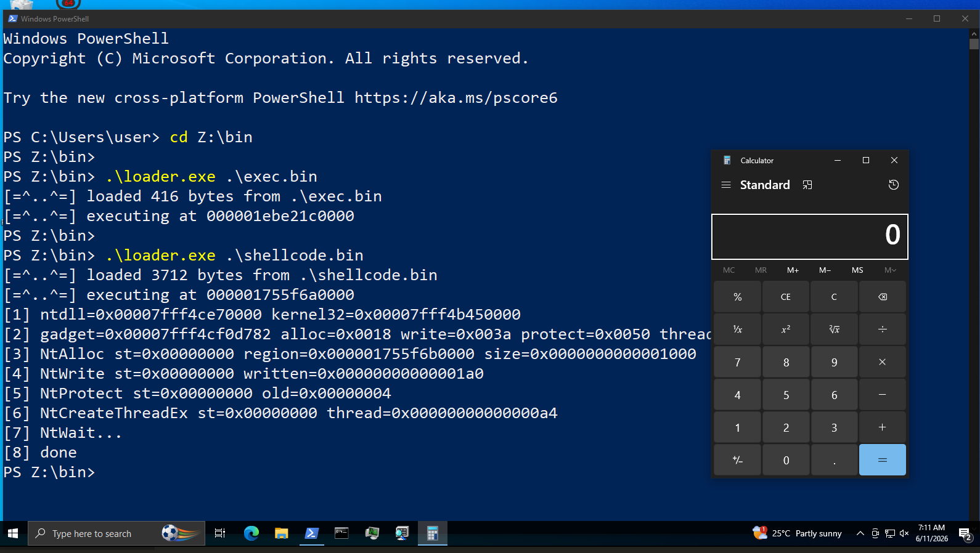Click the multiply operator key

click(x=883, y=362)
